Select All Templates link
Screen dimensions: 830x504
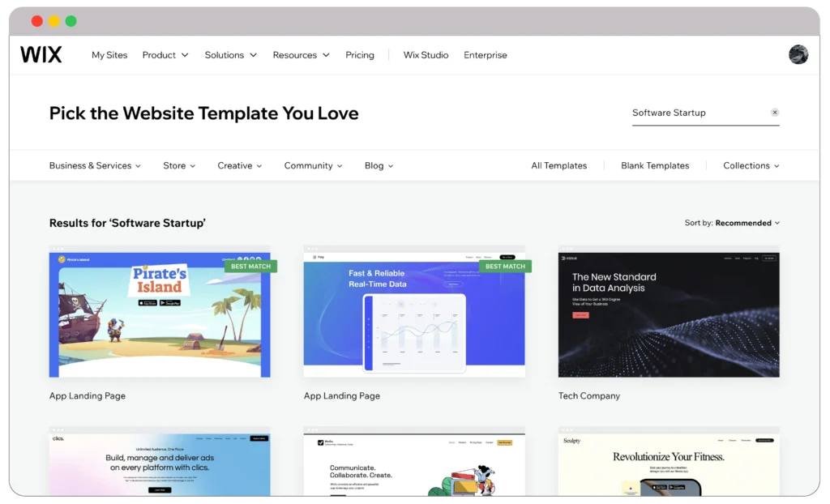[558, 165]
